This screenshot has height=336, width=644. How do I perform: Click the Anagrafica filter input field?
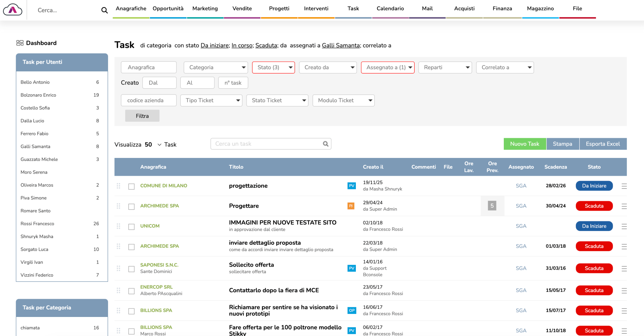click(149, 67)
